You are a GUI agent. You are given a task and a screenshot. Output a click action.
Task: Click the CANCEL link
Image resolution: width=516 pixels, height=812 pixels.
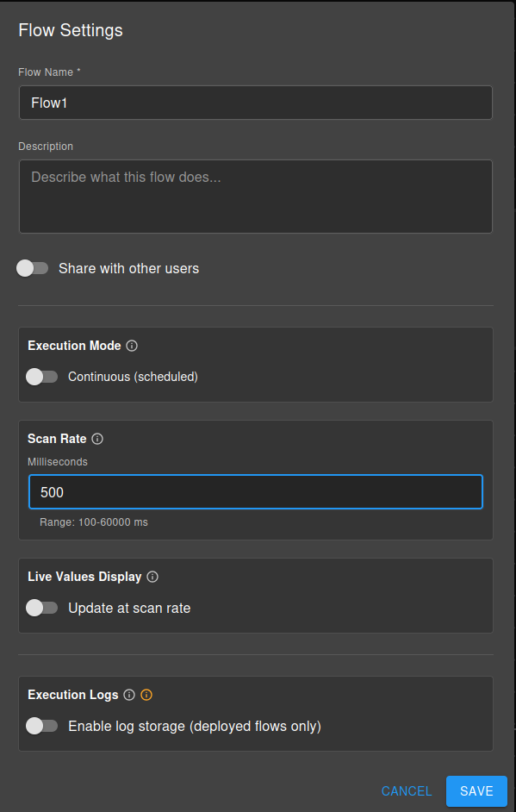[407, 790]
